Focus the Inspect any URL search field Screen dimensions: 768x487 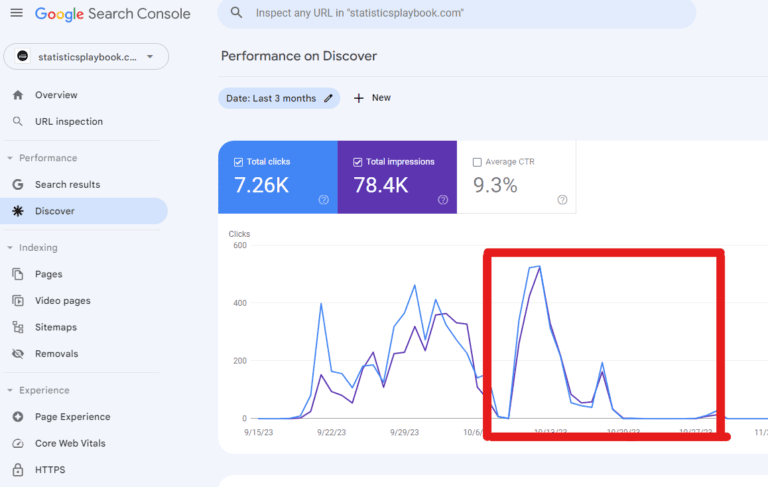[456, 13]
